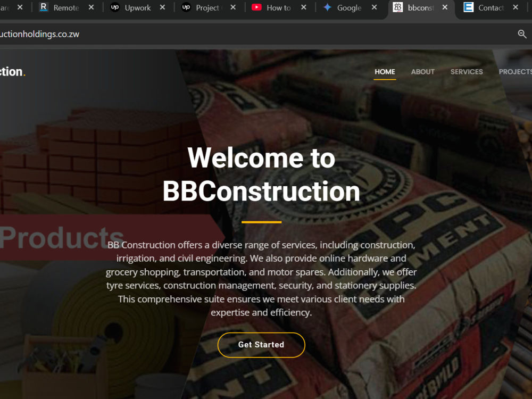The image size is (532, 399).
Task: Click the bbconst tab favicon
Action: 397,7
